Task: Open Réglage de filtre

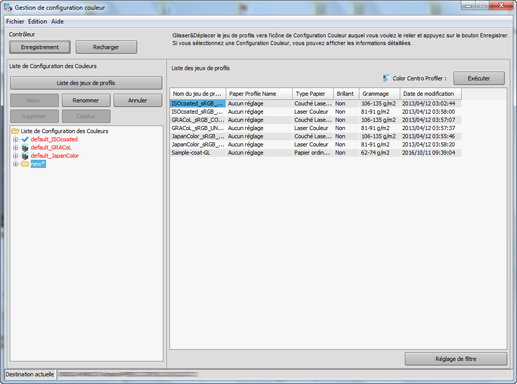Action: (x=456, y=359)
